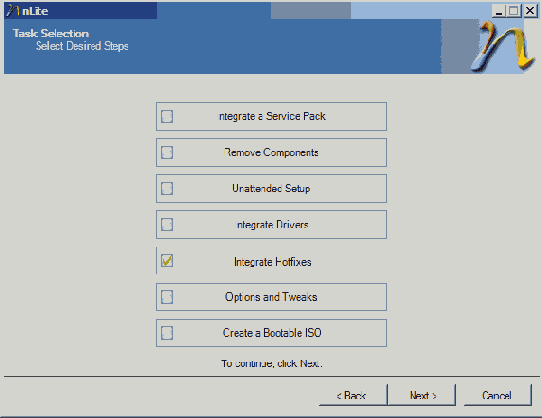
Task: Go to previous step with Back
Action: click(x=353, y=395)
